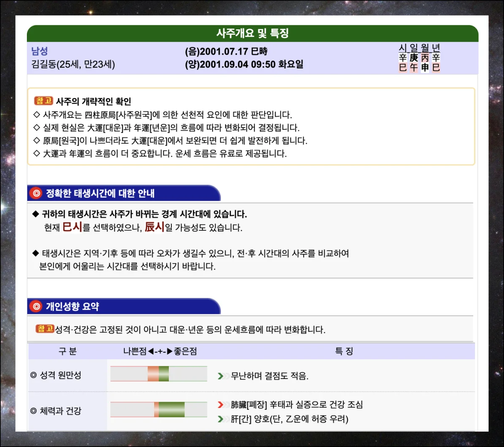Viewport: 504px width, 447px height.
Task: Click the green arrow icon before 肝[간] 양호
Action: [x=220, y=418]
